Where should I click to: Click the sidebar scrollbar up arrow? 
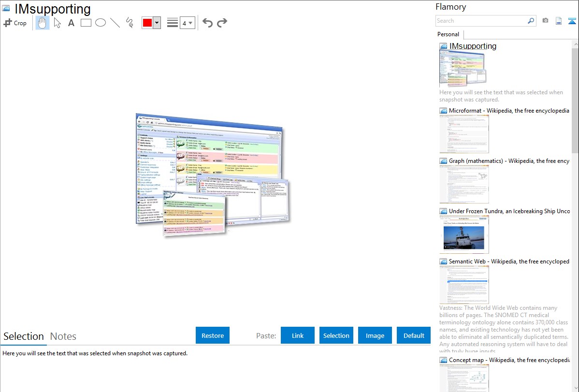(575, 44)
